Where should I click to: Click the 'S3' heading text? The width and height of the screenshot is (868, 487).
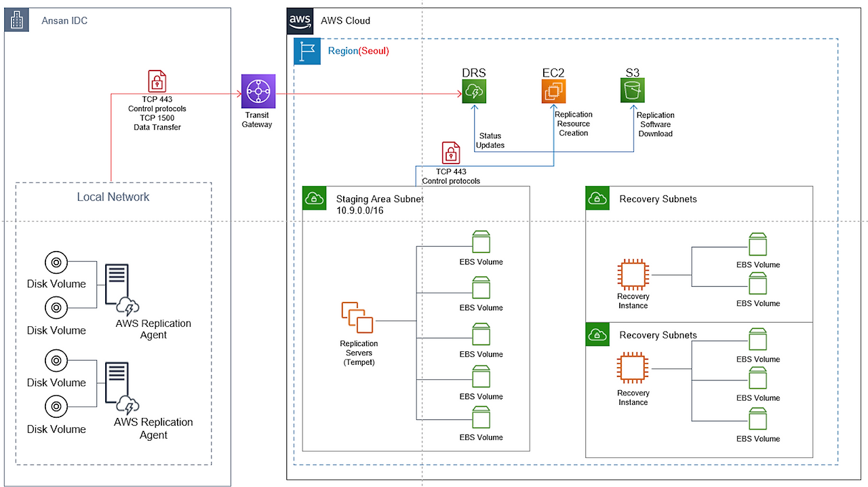(632, 73)
